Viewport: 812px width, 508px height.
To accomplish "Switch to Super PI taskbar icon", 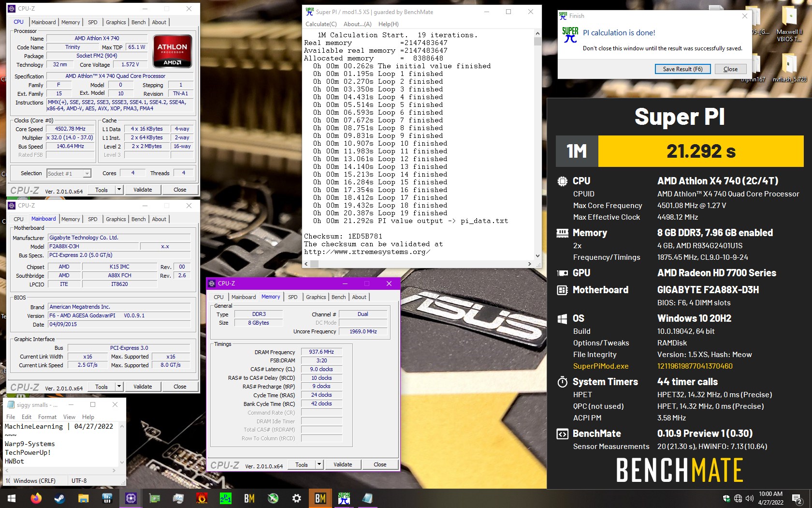I will coord(344,498).
